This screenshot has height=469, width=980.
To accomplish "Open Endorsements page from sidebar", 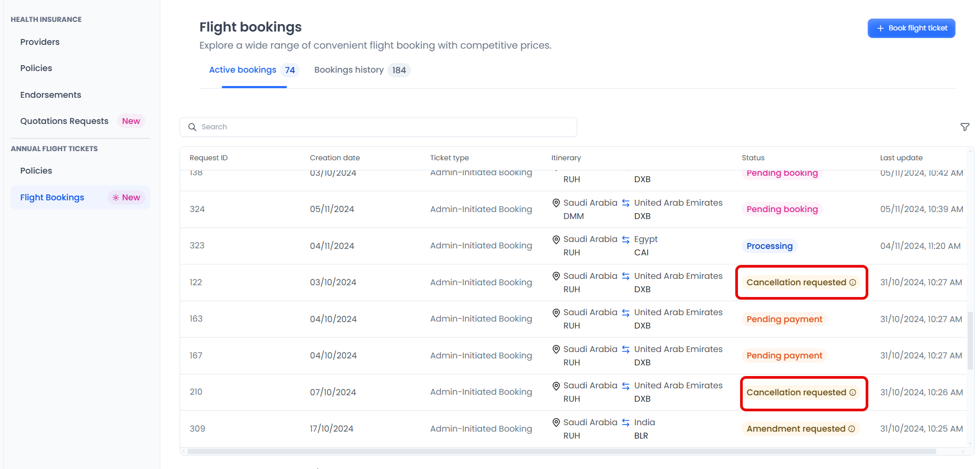I will (51, 95).
